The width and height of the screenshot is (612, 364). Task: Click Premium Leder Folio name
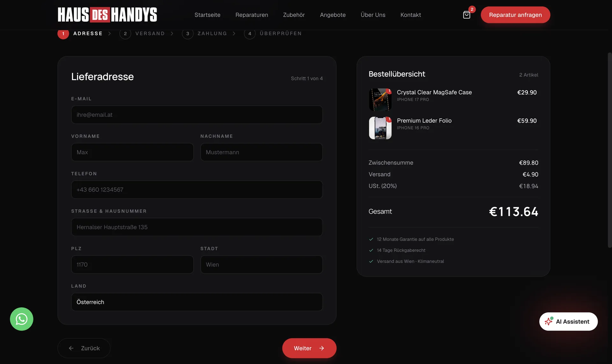pos(424,120)
